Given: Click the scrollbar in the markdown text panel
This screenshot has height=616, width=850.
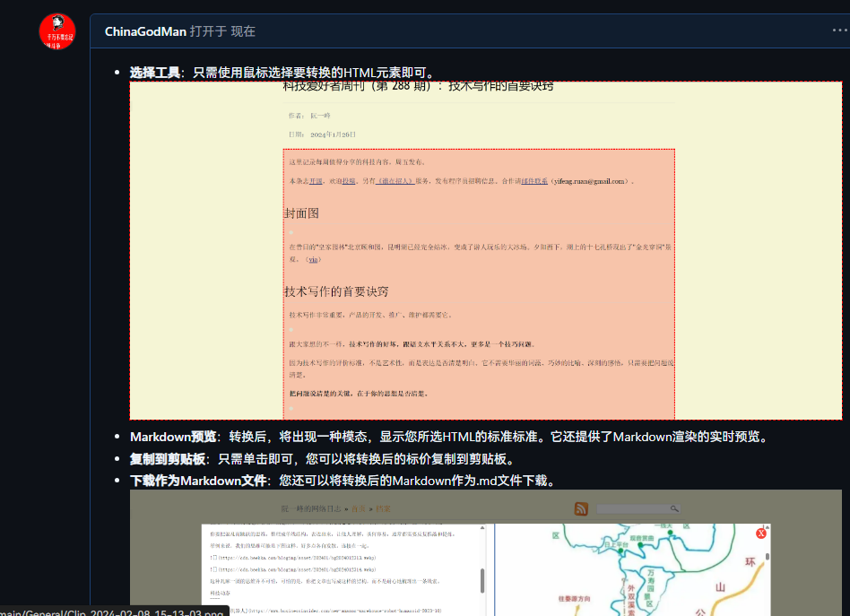Looking at the screenshot, I should click(x=483, y=578).
